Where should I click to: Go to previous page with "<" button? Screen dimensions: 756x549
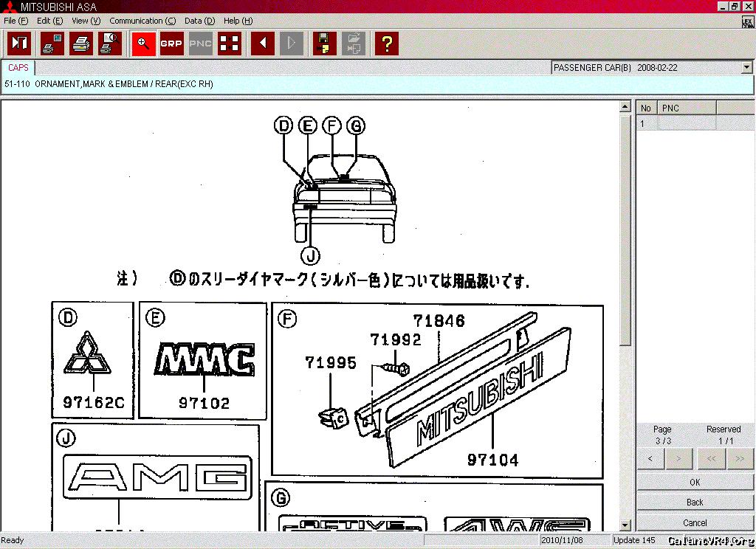pyautogui.click(x=650, y=458)
